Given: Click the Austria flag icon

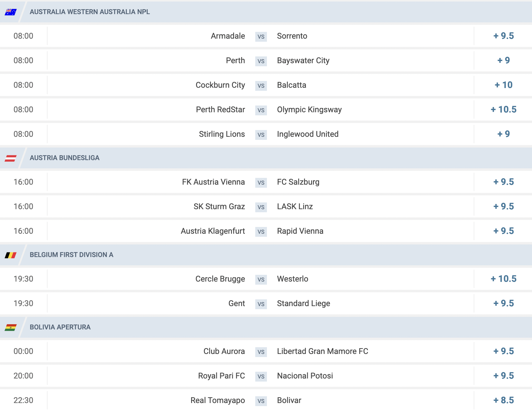Looking at the screenshot, I should [11, 158].
